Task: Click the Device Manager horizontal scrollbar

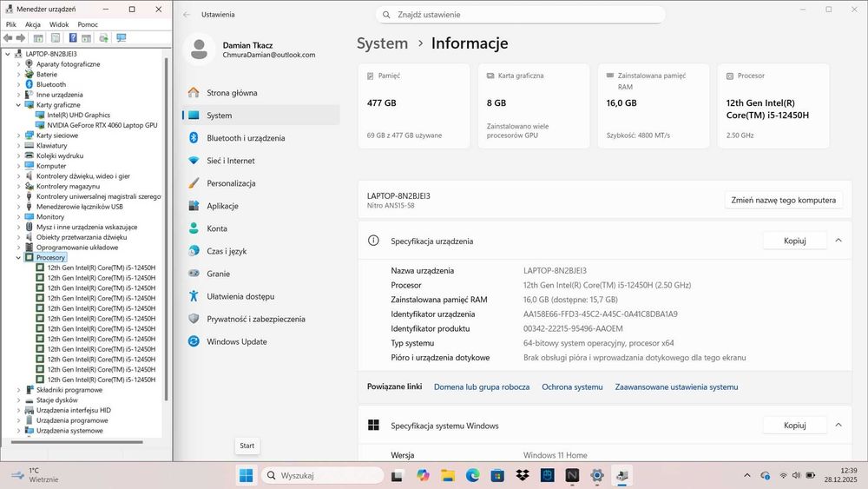Action: (x=77, y=442)
